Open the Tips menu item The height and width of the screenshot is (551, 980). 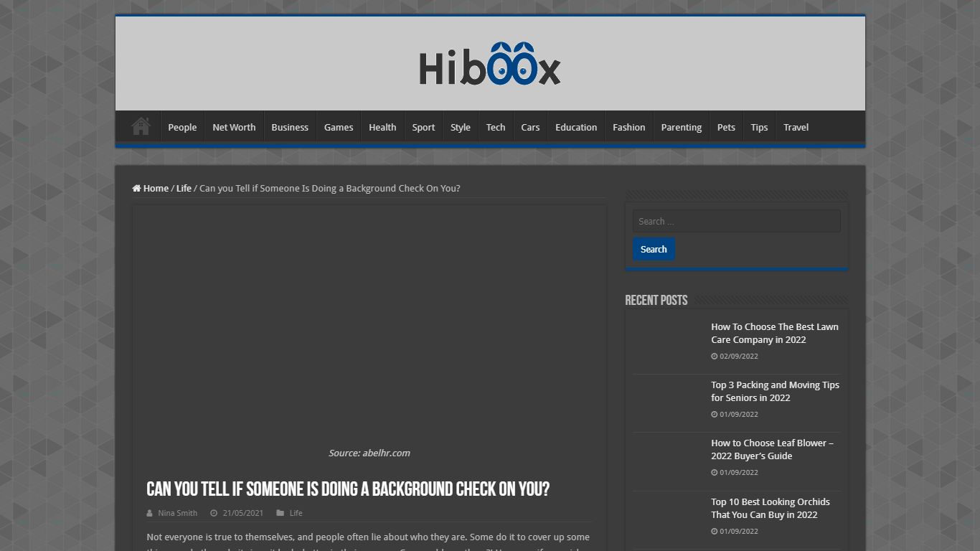(759, 127)
